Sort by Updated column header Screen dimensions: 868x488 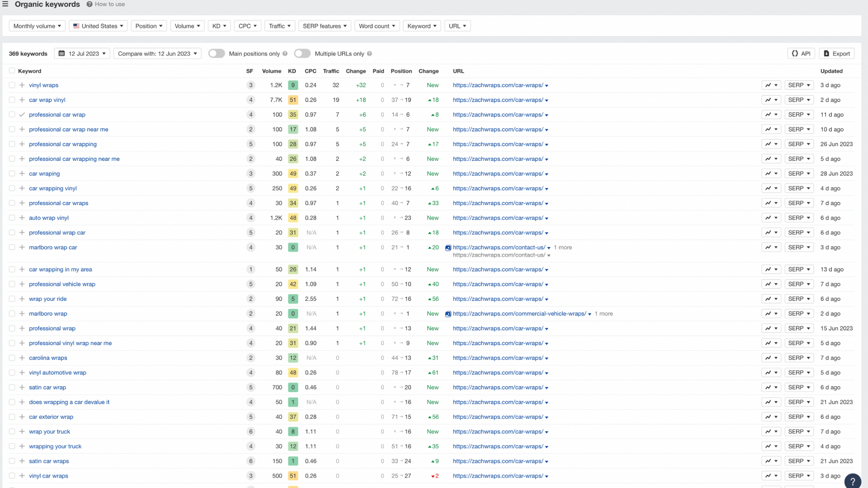pos(831,71)
